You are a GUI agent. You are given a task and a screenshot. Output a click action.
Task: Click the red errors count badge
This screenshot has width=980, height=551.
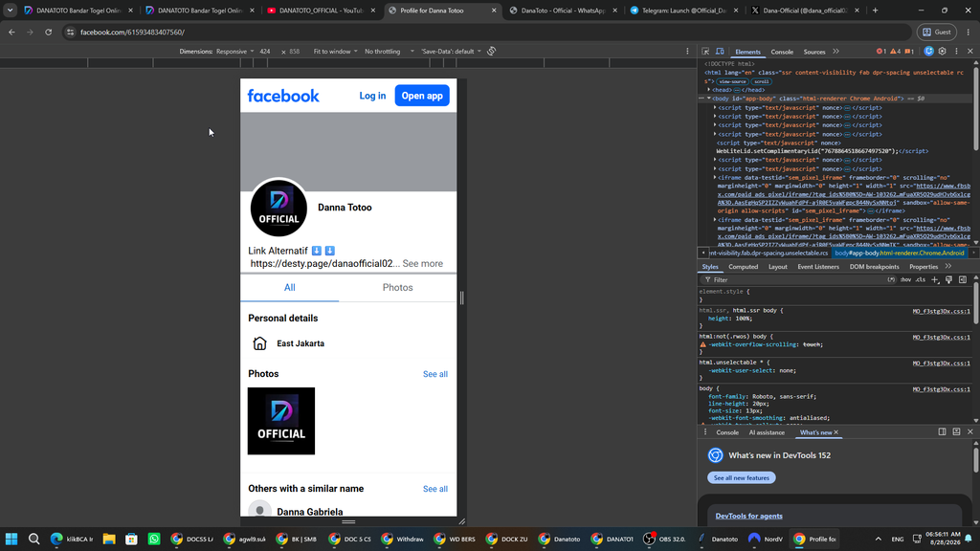click(881, 52)
